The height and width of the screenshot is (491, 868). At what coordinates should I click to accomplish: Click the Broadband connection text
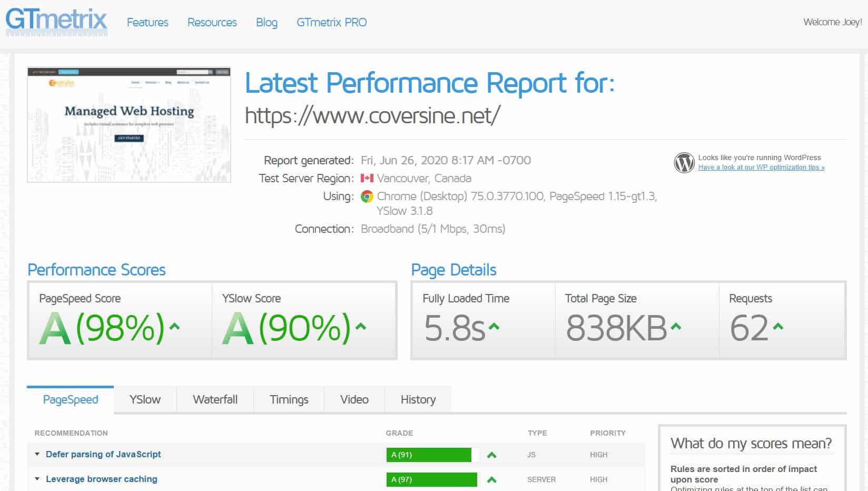pos(433,229)
